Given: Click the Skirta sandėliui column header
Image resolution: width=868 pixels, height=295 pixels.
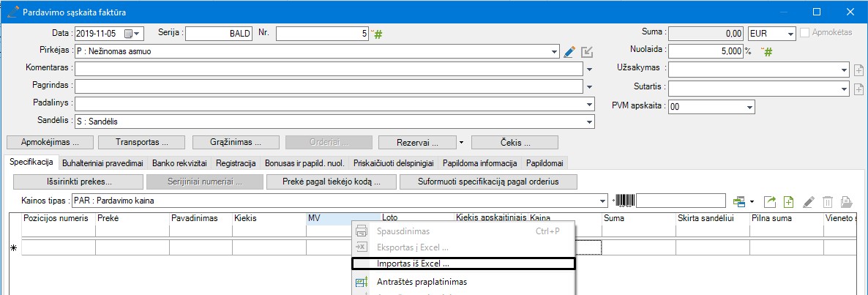Looking at the screenshot, I should 713,218.
